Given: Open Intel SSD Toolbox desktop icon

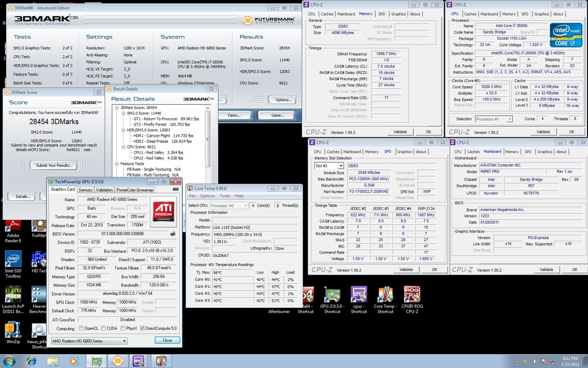Looking at the screenshot, I should [x=13, y=265].
